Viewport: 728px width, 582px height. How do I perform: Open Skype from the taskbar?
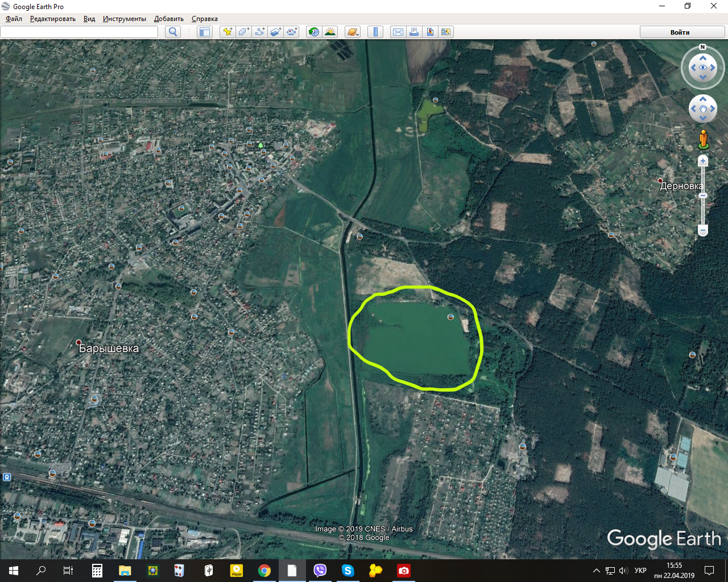(x=348, y=571)
